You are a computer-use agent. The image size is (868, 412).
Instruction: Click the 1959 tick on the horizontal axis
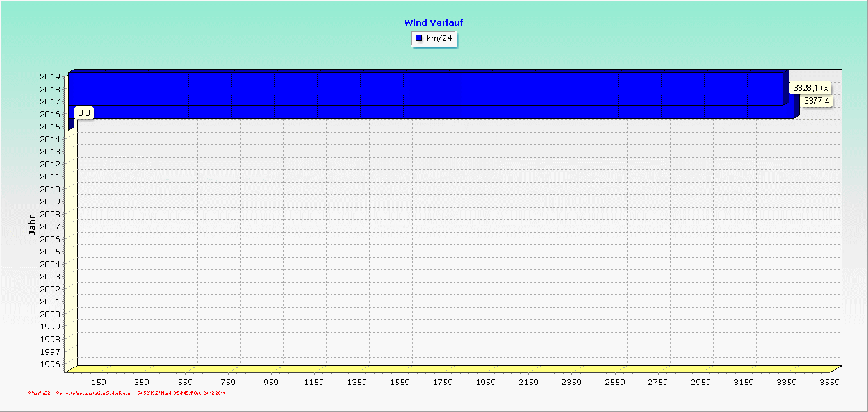tap(485, 382)
